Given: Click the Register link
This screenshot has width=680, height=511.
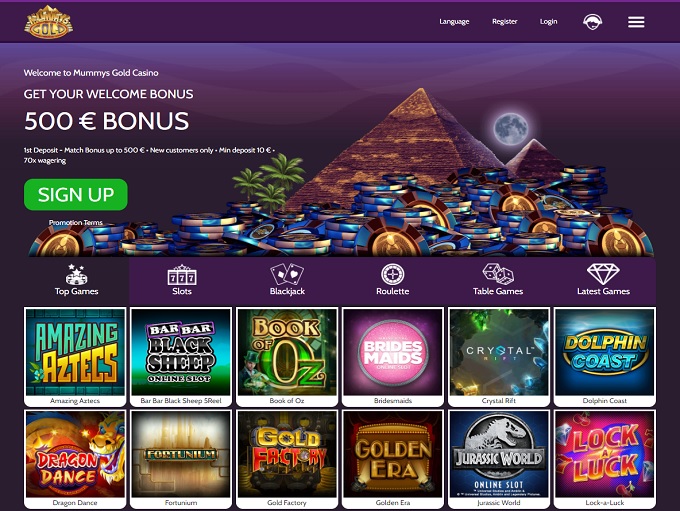Looking at the screenshot, I should tap(504, 21).
